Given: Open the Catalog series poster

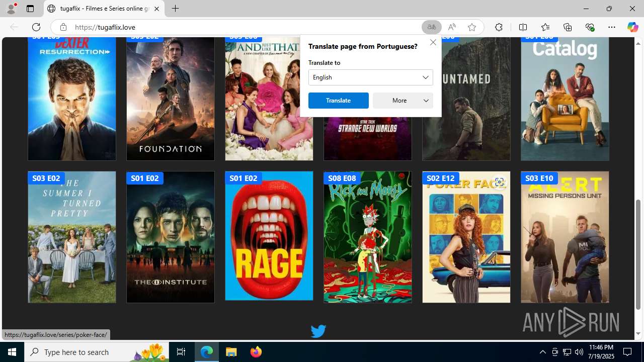Looking at the screenshot, I should 565,99.
